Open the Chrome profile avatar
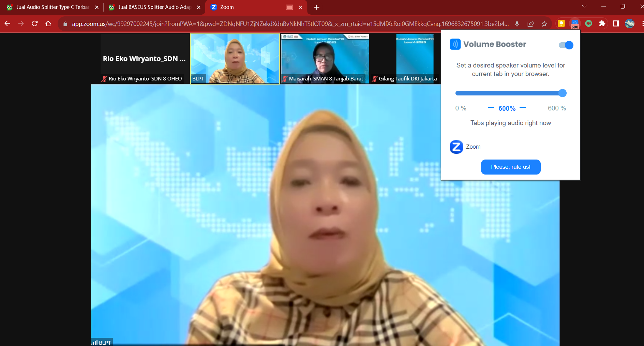Image resolution: width=644 pixels, height=346 pixels. pos(630,24)
